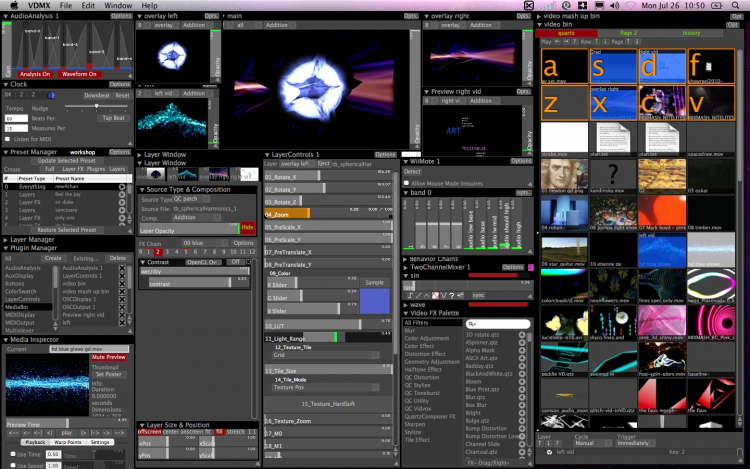Image resolution: width=750 pixels, height=469 pixels.
Task: Click the load arrow icon for newtchan preset
Action: point(124,186)
